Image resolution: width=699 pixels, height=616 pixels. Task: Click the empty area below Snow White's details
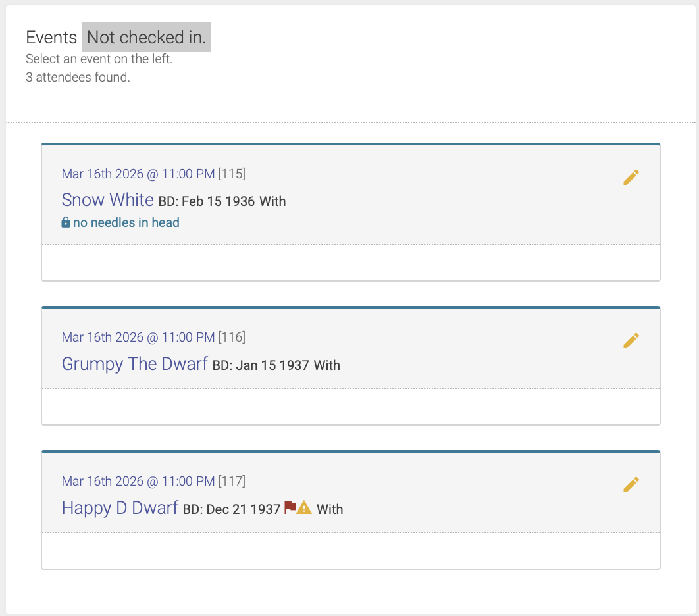click(x=350, y=263)
